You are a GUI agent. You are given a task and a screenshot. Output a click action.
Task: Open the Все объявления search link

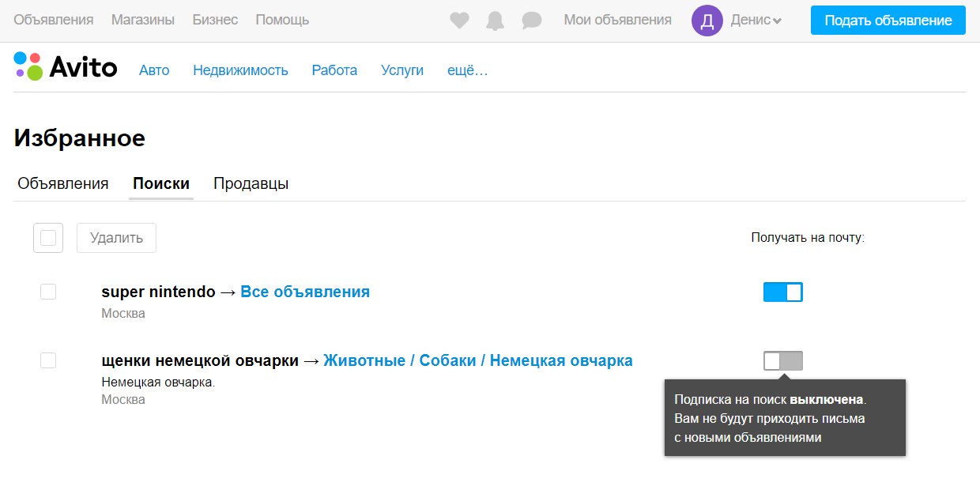click(305, 292)
